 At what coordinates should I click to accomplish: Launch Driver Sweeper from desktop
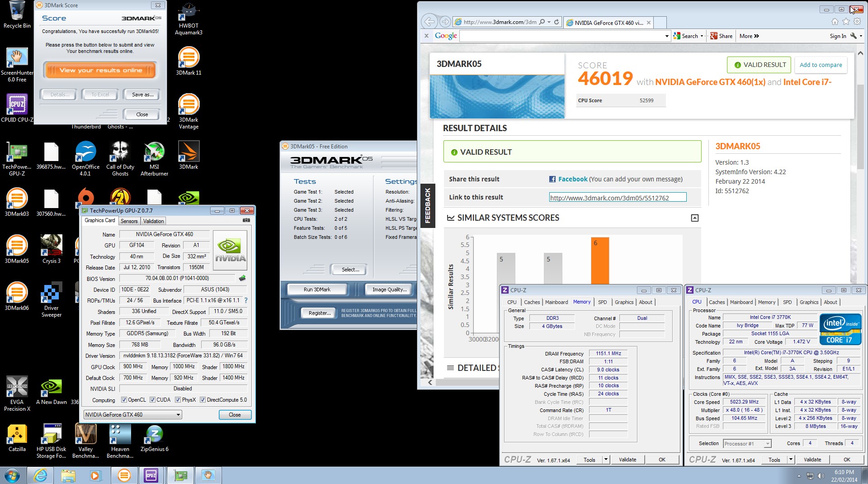[x=51, y=299]
